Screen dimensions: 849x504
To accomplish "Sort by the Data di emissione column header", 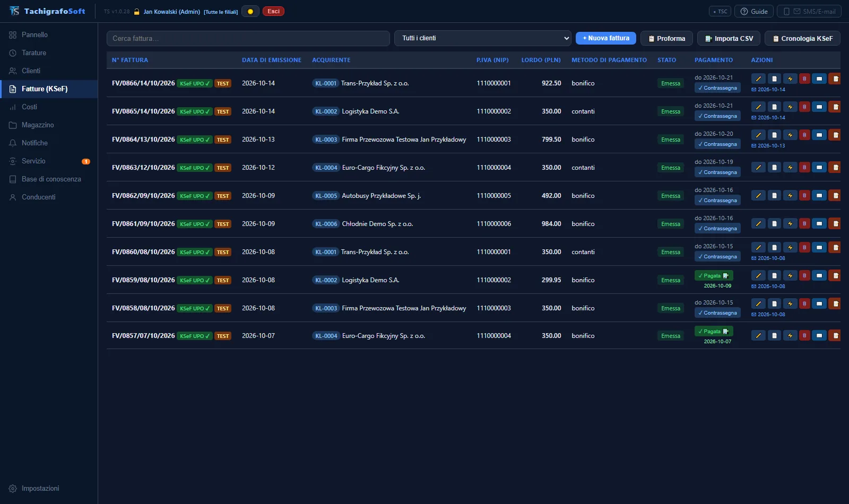I will 272,60.
